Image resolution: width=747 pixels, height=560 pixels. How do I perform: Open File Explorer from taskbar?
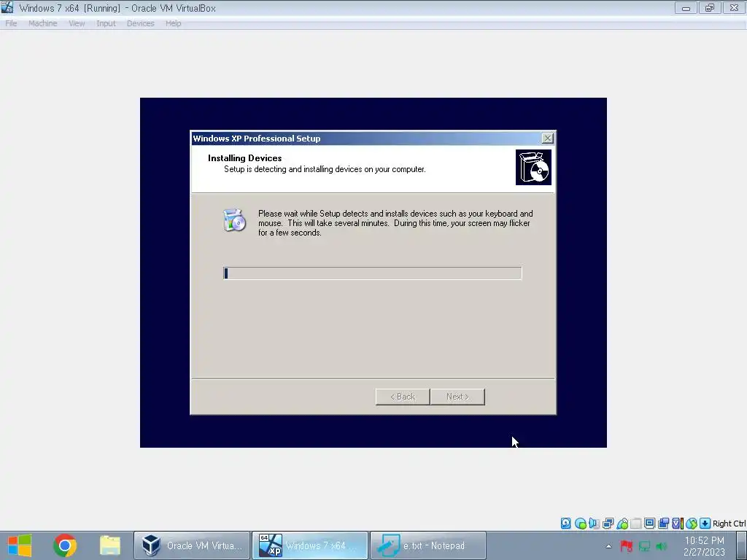[x=110, y=545]
